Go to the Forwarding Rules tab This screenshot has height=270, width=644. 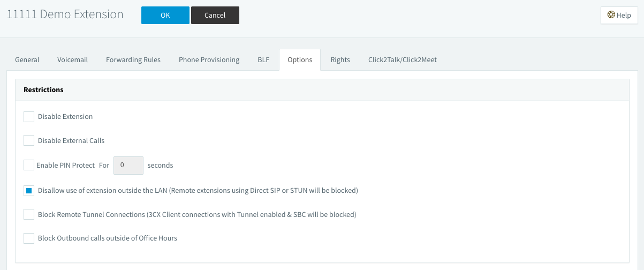click(133, 59)
